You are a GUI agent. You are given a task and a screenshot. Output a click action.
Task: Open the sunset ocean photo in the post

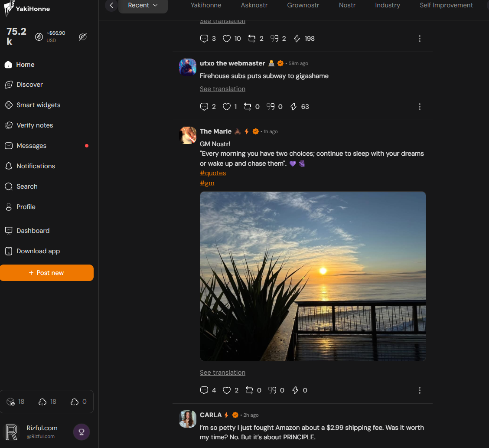point(313,276)
